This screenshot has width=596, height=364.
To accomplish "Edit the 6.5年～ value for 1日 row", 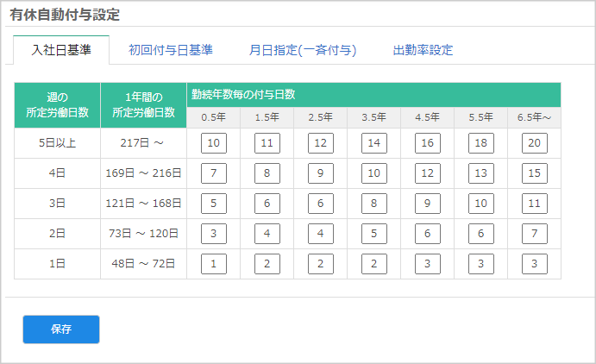I will pyautogui.click(x=534, y=264).
